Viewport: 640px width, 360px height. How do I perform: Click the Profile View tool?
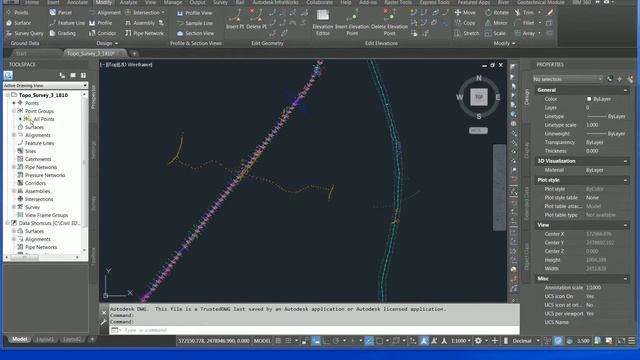194,13
